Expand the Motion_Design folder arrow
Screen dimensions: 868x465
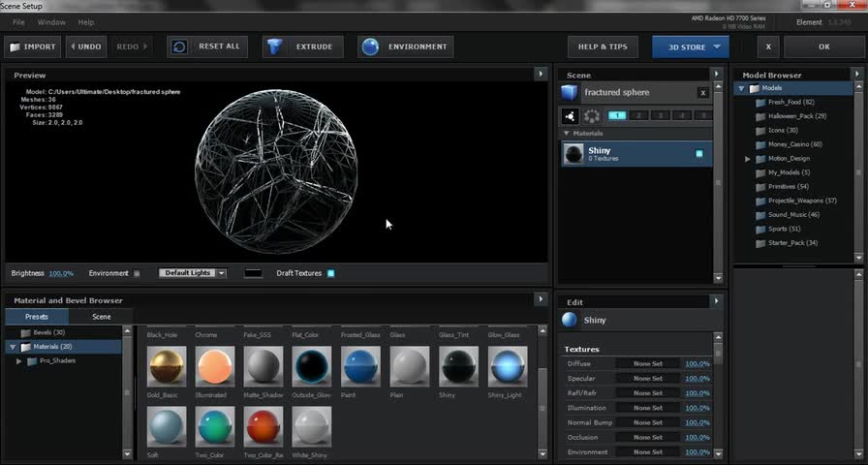[747, 159]
